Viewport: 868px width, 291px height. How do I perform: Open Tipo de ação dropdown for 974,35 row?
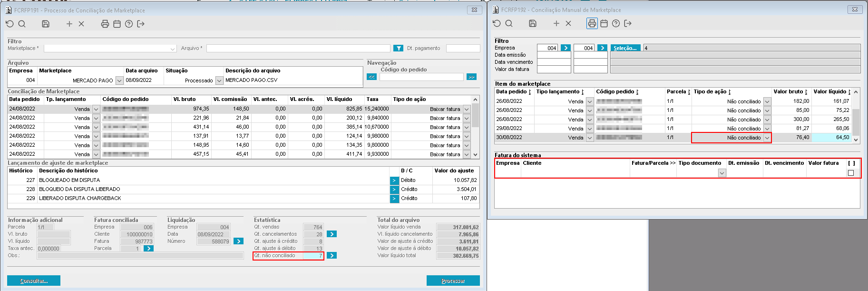pyautogui.click(x=467, y=109)
